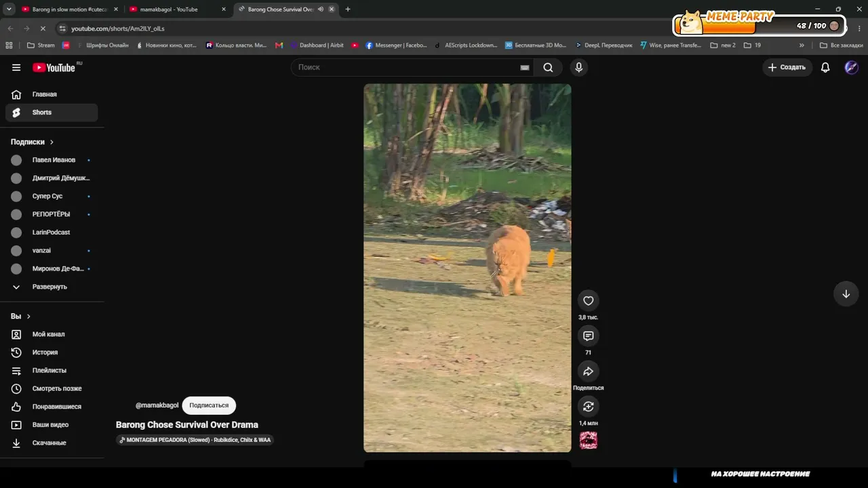This screenshot has width=868, height=488.
Task: Open Stream bookmarks folder
Action: (x=41, y=45)
